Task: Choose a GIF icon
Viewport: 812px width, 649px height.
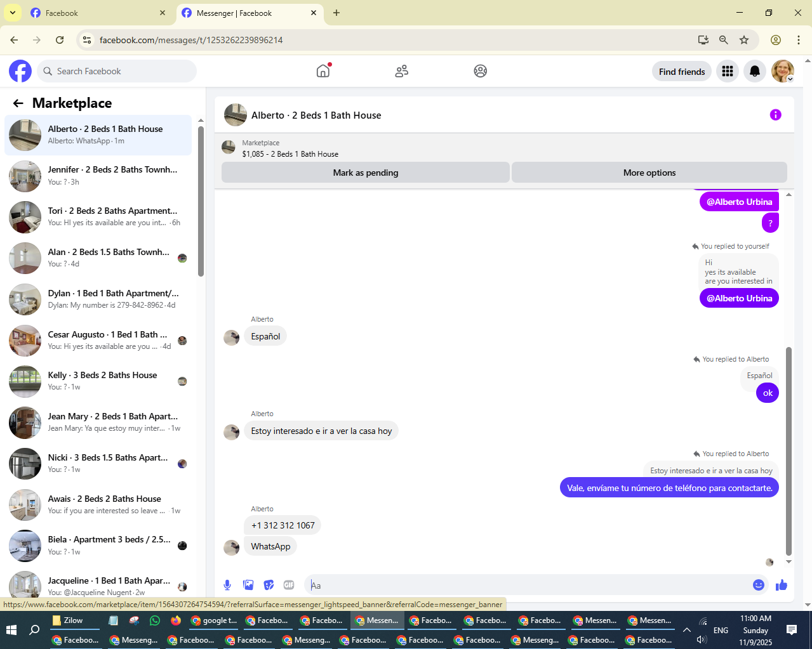Action: [x=289, y=585]
